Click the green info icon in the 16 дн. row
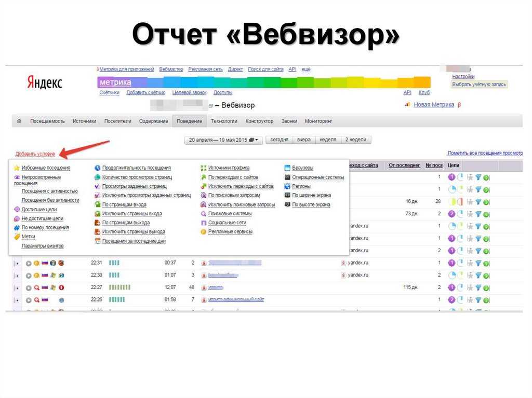This screenshot has width=532, height=398. (x=486, y=202)
